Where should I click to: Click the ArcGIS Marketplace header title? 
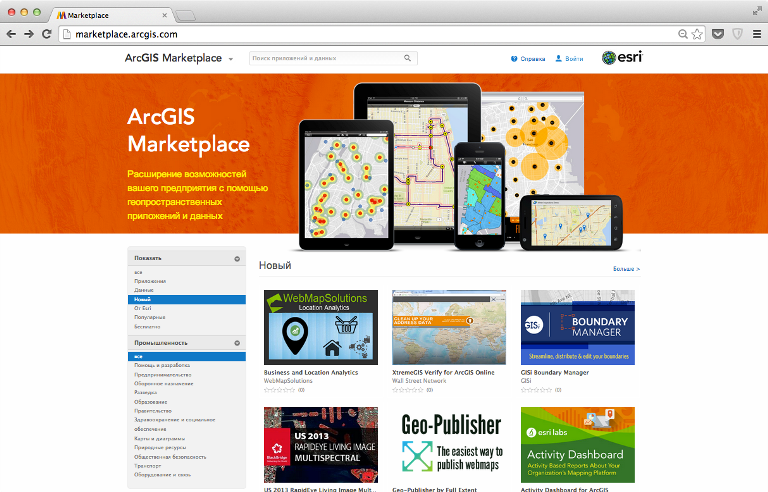coord(173,58)
